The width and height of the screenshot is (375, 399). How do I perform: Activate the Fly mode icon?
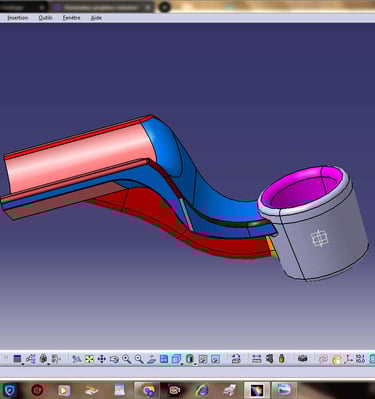[x=77, y=359]
